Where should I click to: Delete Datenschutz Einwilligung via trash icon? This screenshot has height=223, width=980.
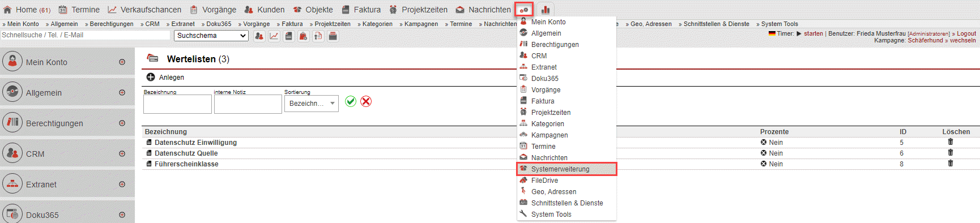[951, 142]
